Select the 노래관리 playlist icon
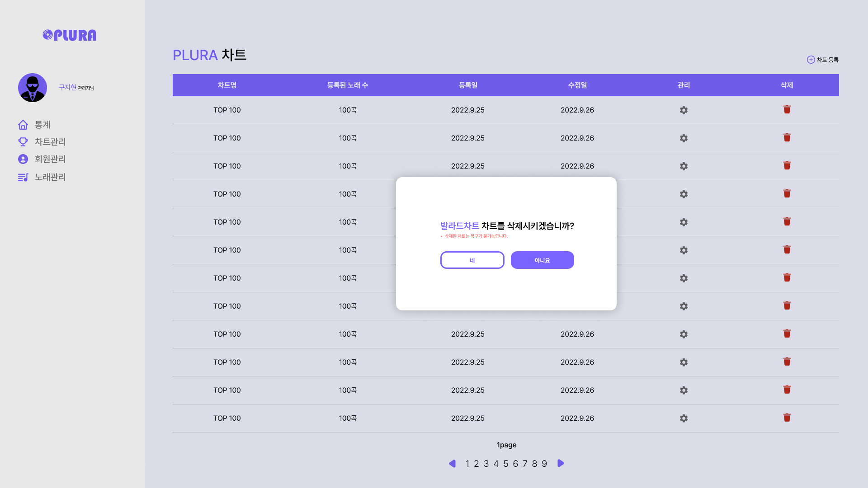 click(x=23, y=177)
